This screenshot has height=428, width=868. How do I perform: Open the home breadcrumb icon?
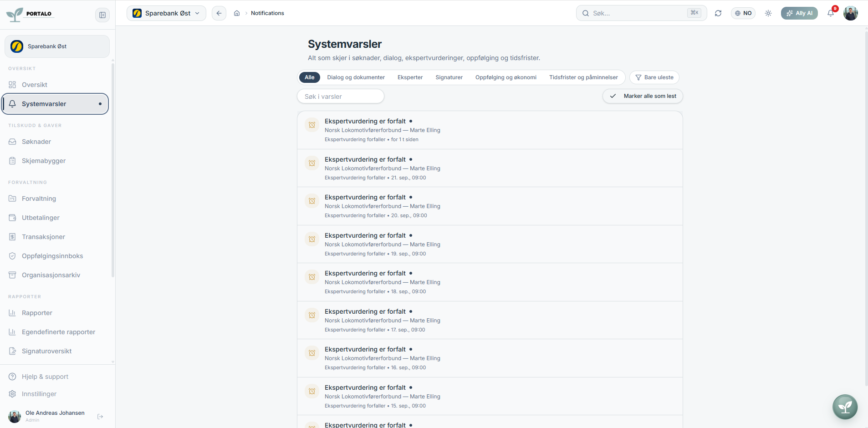[x=237, y=13]
